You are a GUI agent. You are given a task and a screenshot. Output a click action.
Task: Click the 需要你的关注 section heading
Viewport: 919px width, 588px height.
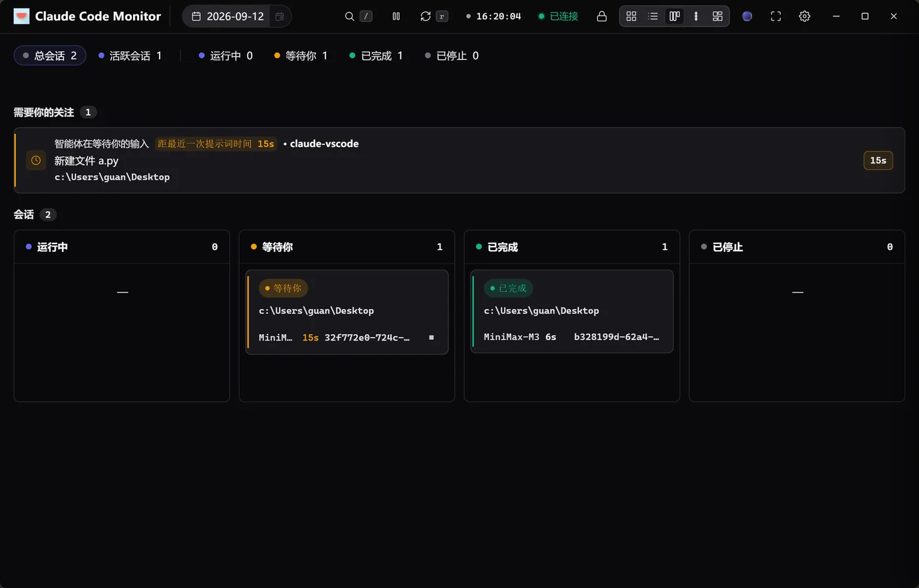(x=44, y=112)
